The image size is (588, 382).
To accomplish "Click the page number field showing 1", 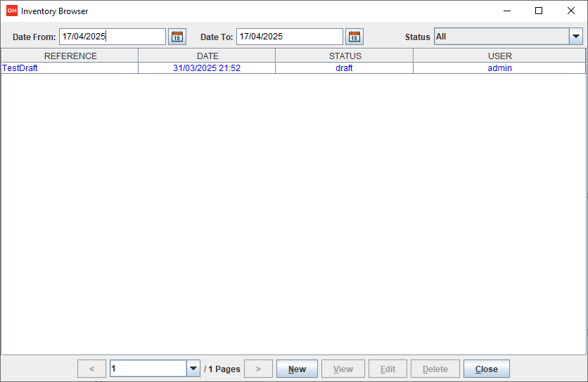I will click(148, 369).
